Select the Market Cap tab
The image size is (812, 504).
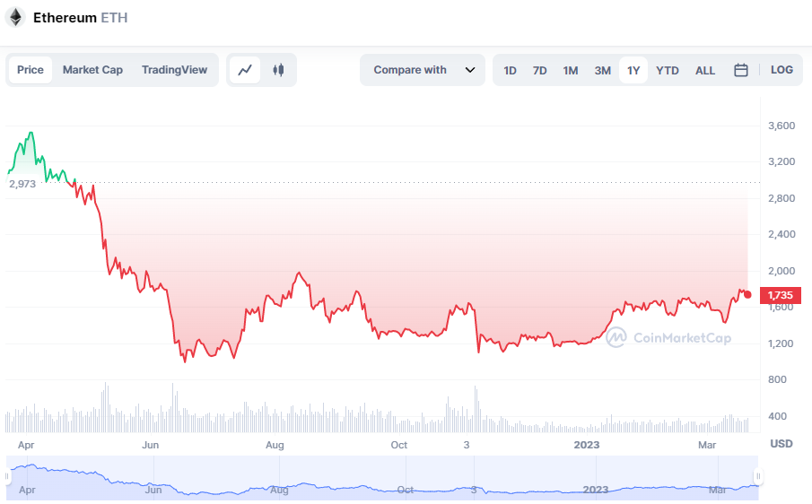coord(92,70)
